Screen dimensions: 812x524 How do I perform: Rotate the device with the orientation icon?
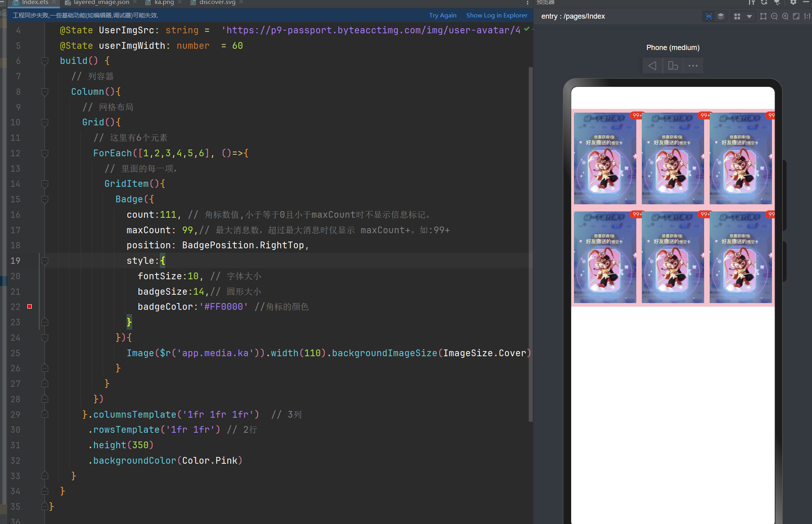point(673,65)
